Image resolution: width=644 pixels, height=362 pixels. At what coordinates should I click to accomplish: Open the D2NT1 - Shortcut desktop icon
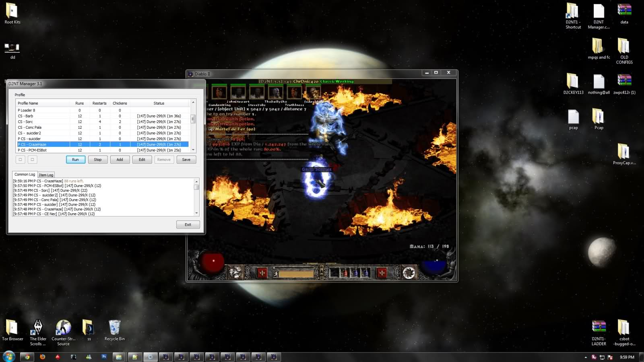point(573,16)
